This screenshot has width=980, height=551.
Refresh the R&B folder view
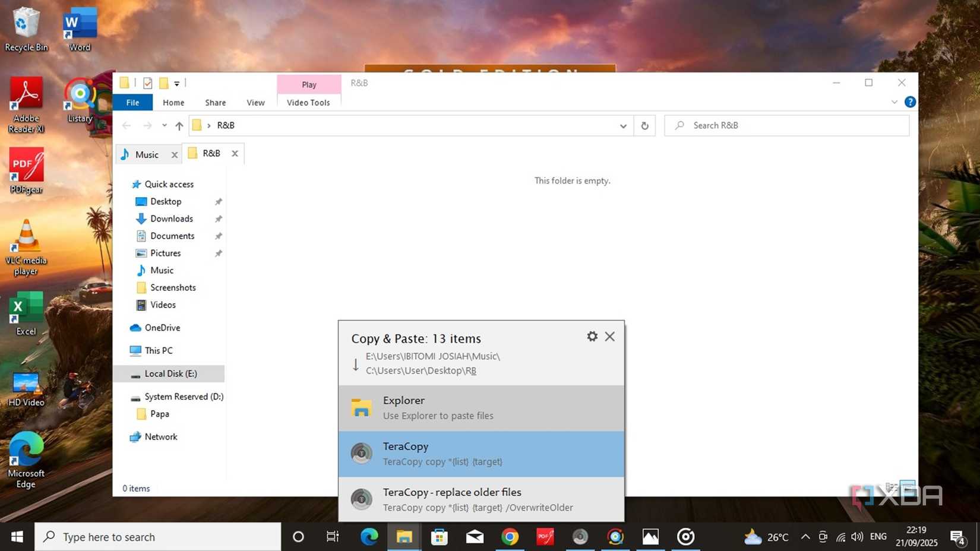[644, 125]
